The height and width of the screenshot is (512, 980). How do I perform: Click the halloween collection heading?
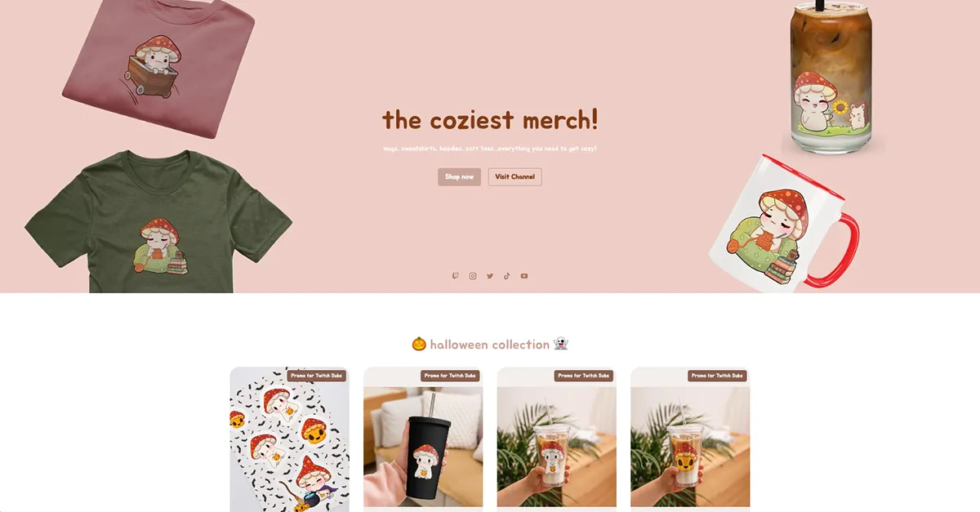(490, 345)
